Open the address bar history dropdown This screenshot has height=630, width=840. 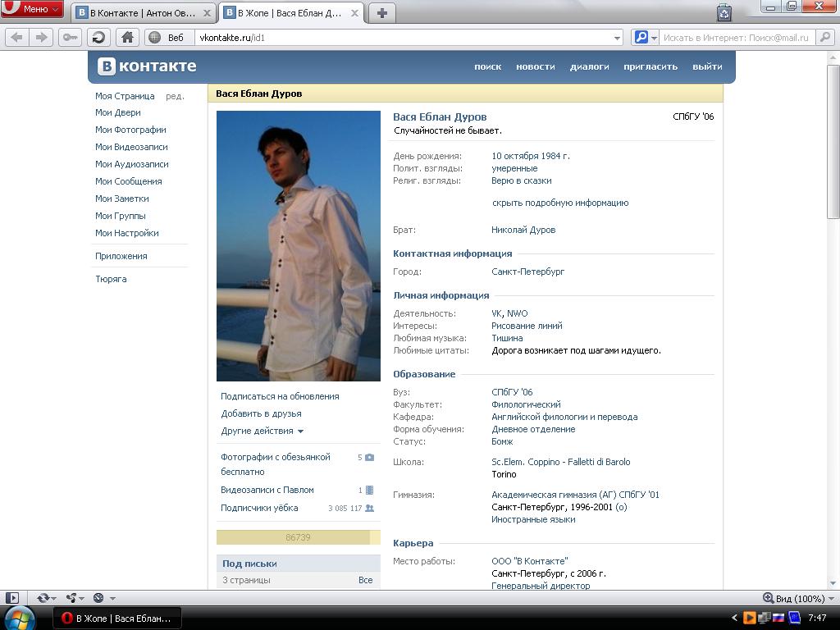click(618, 38)
